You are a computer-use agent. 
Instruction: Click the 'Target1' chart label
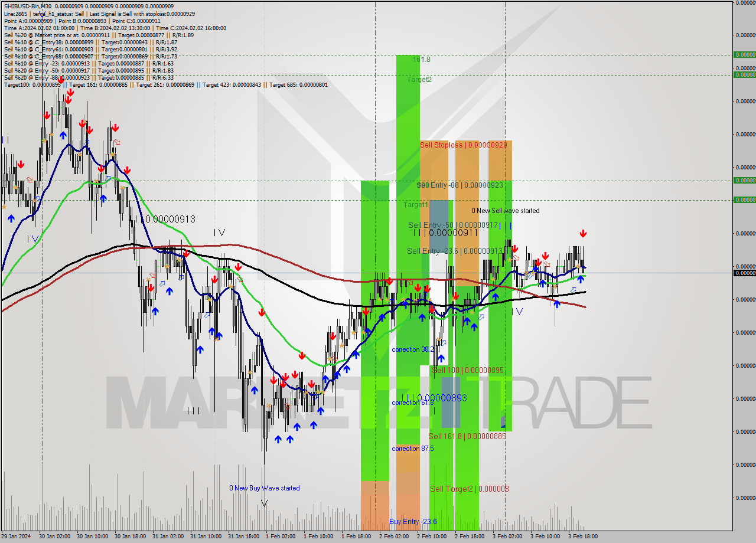tap(416, 204)
